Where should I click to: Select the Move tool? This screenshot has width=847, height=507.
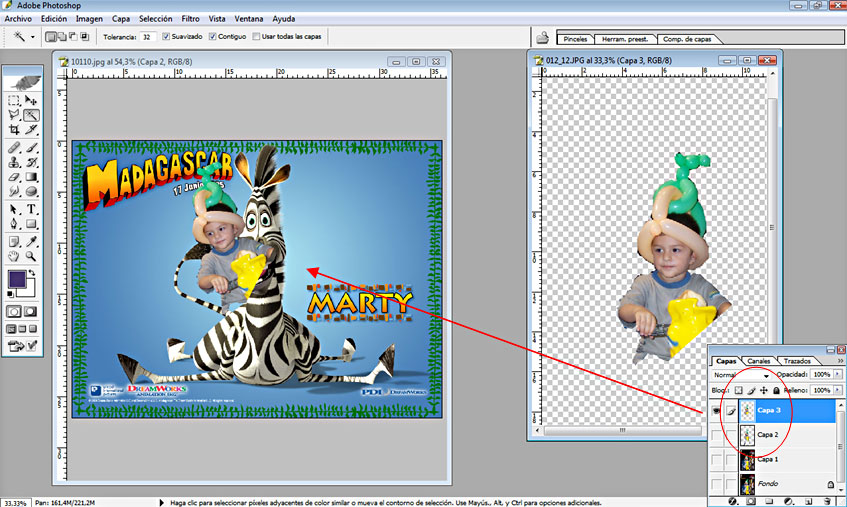(31, 101)
